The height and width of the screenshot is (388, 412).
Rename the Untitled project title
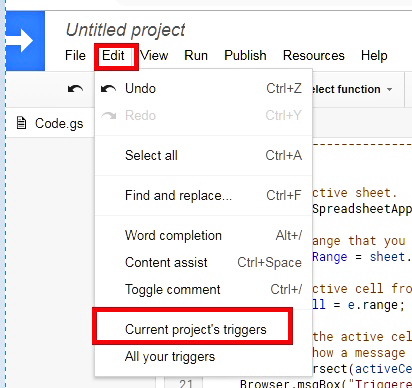click(125, 30)
